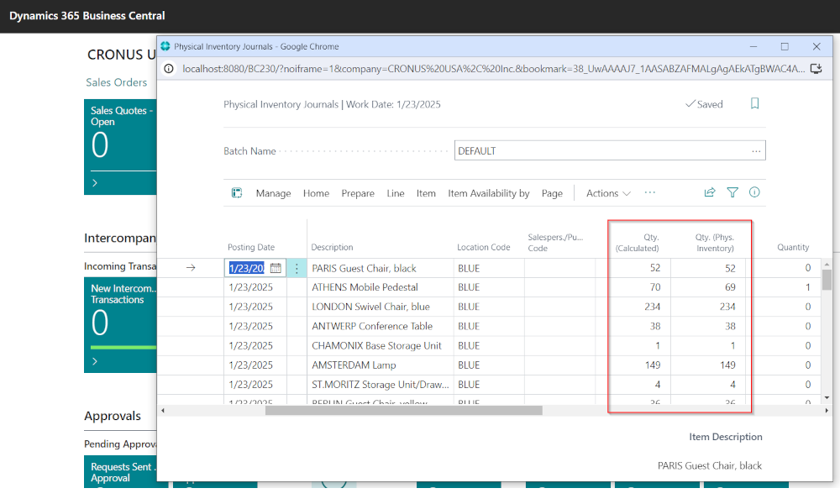Open the calendar picker in Posting Date cell

click(276, 268)
